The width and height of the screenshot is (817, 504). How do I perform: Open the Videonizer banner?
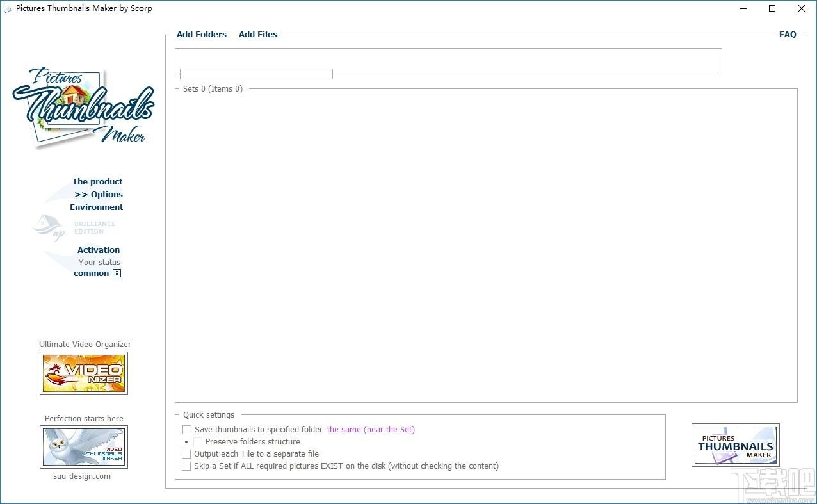(84, 373)
